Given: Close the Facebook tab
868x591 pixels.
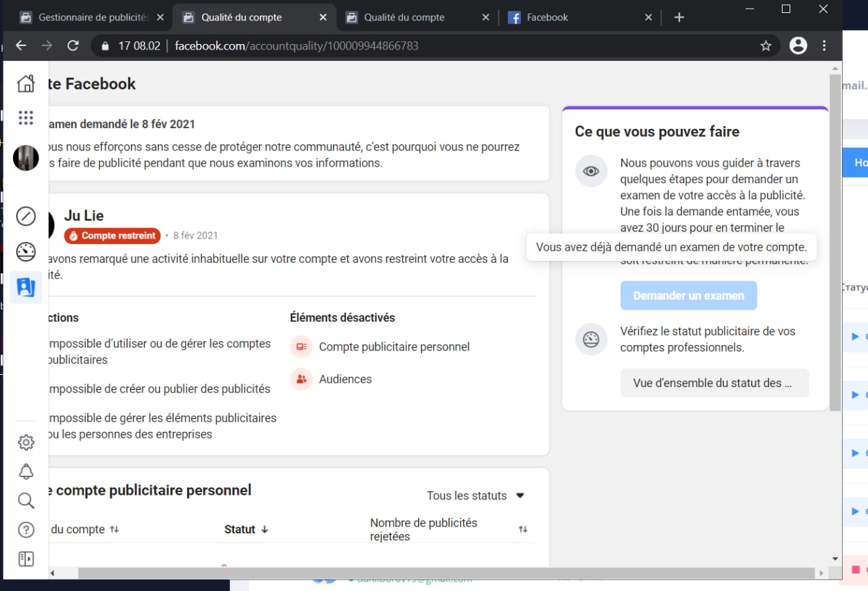Looking at the screenshot, I should 648,18.
